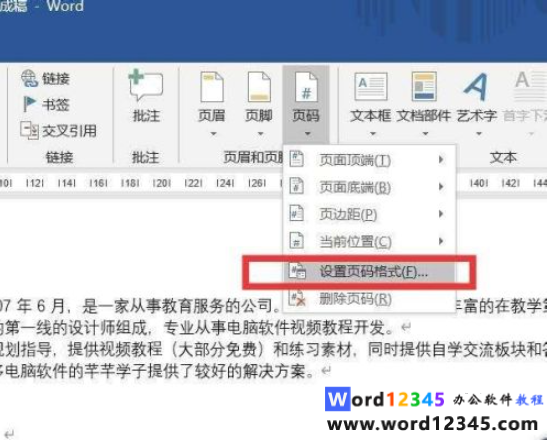Click the 文本框 text box icon
Image resolution: width=548 pixels, height=440 pixels.
[x=371, y=86]
